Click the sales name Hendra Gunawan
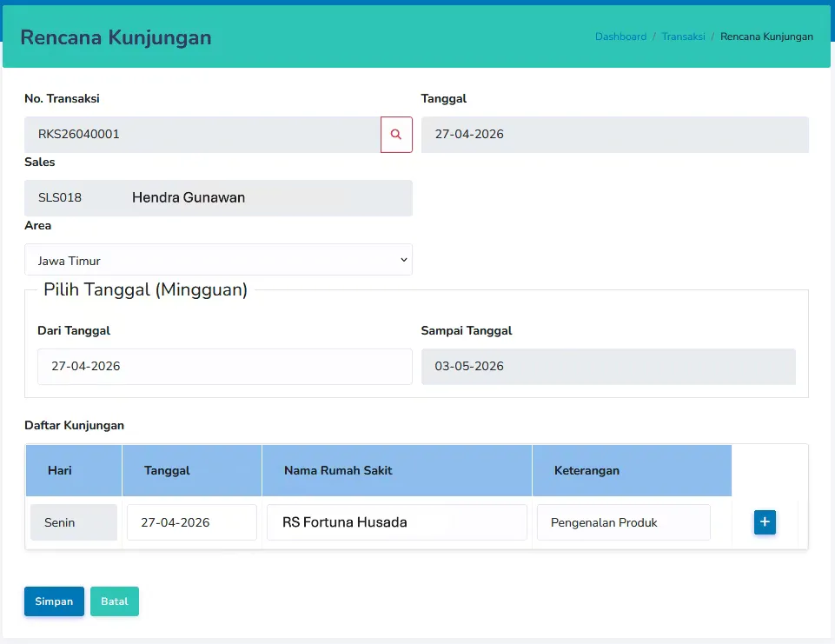 pyautogui.click(x=189, y=197)
